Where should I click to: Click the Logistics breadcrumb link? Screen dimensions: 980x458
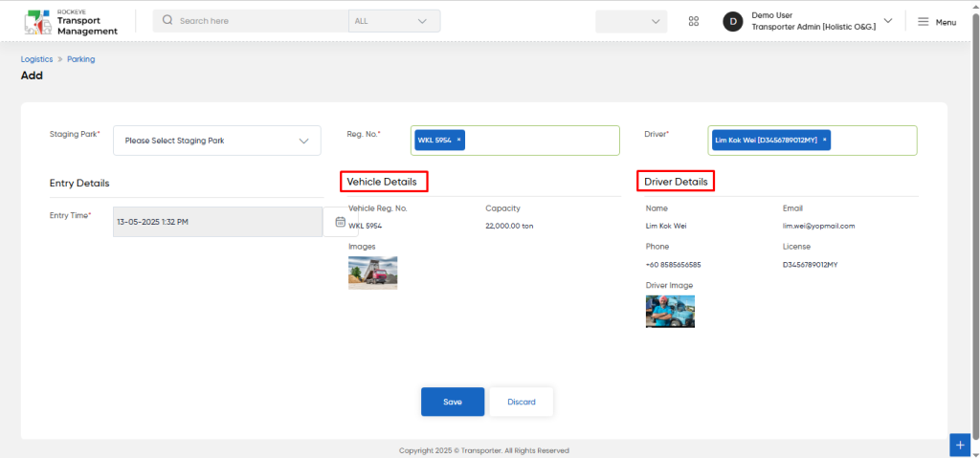[x=37, y=59]
